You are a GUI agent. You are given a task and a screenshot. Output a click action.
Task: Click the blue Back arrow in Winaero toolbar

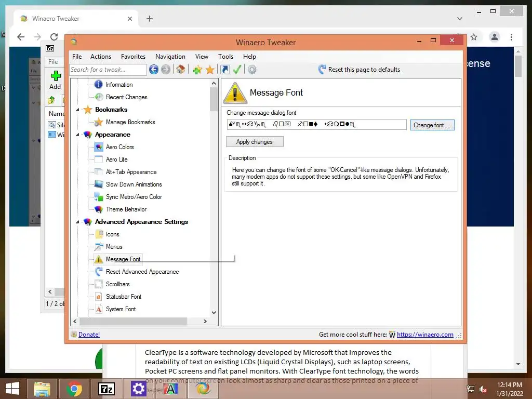coord(154,70)
